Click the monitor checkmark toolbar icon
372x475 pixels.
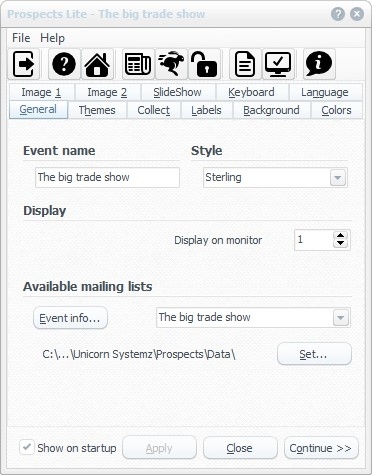278,64
